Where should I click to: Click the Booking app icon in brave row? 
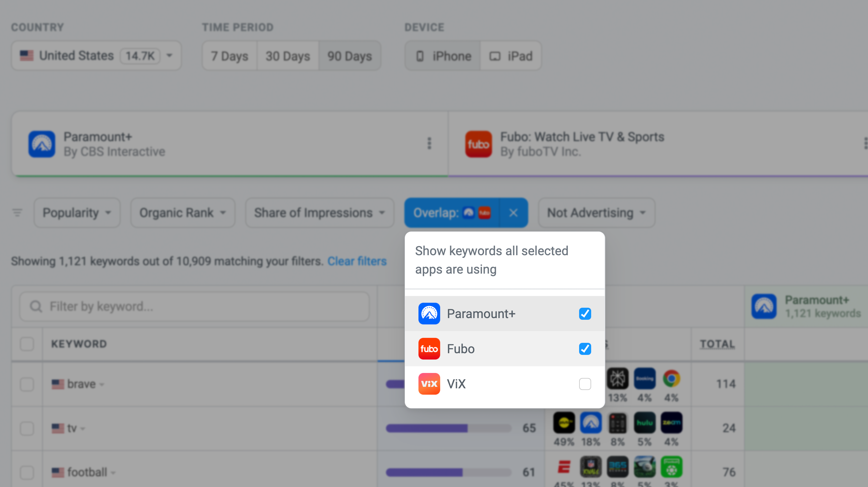[x=644, y=378]
